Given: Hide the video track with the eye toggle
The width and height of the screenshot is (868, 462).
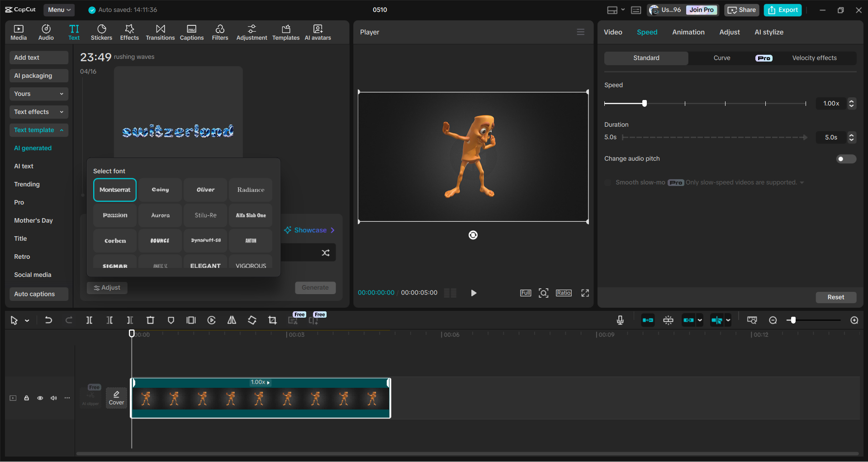Looking at the screenshot, I should (x=40, y=398).
